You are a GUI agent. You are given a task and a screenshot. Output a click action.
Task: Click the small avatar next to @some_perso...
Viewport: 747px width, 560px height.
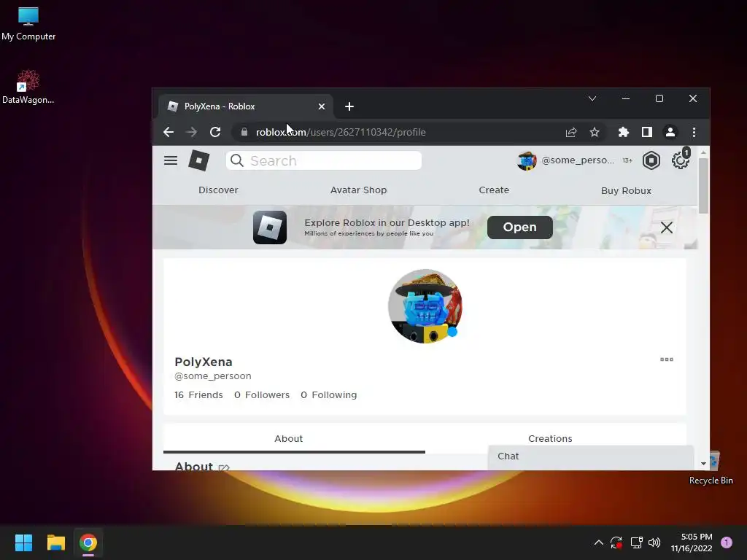(527, 161)
